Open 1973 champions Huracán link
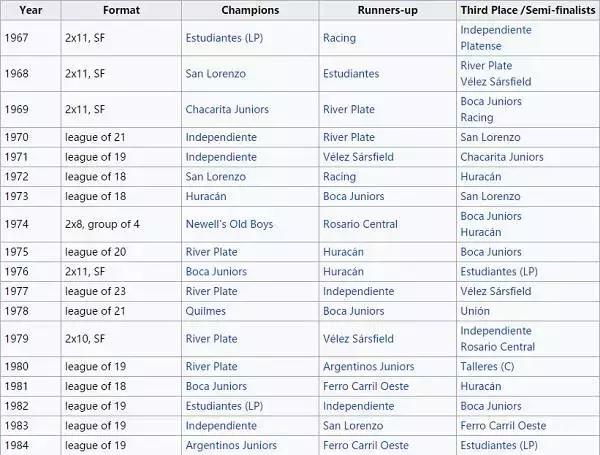The image size is (600, 455). (207, 196)
